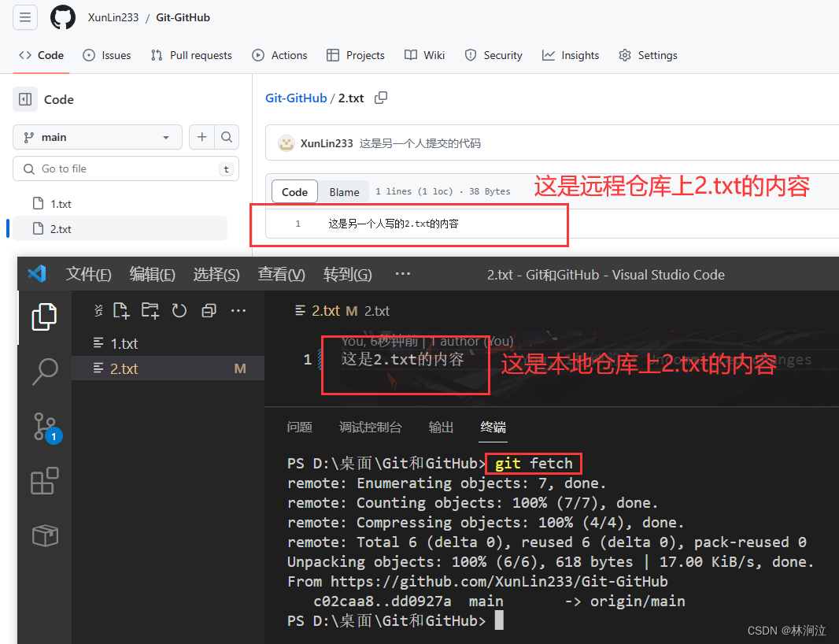839x644 pixels.
Task: Open the 问题 panel tab
Action: (300, 427)
